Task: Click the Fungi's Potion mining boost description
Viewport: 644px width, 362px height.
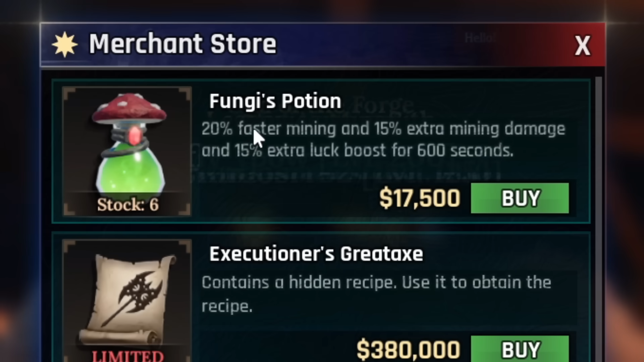Action: click(383, 139)
